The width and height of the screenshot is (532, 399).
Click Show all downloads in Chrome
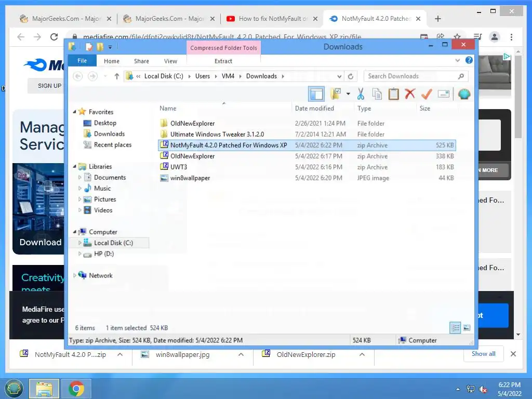(x=484, y=354)
